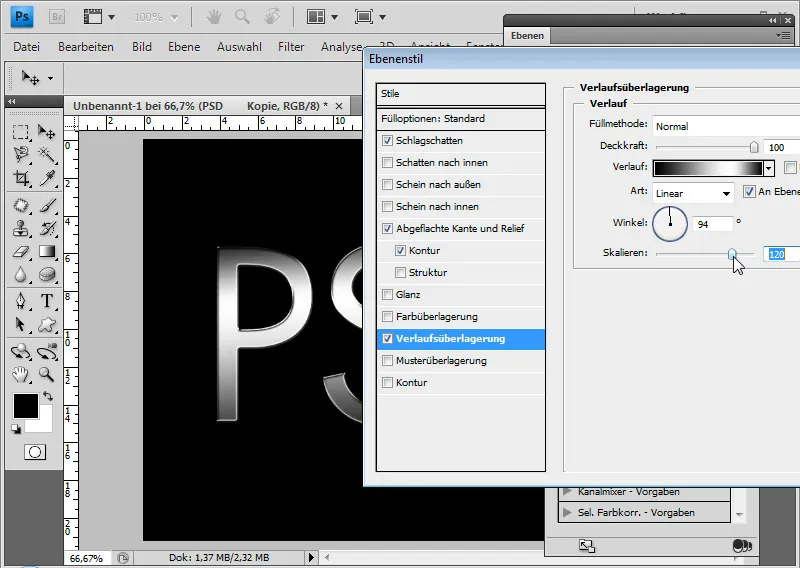The image size is (800, 568).
Task: Select the Rectangular Marquee tool
Action: coord(20,132)
